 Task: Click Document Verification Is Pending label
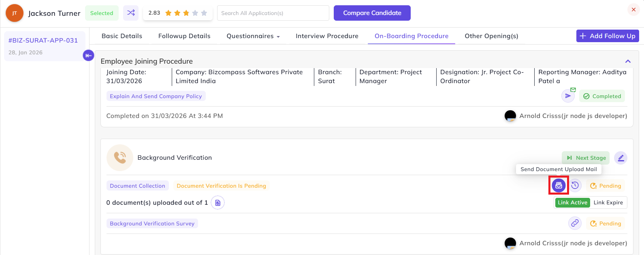pos(221,186)
